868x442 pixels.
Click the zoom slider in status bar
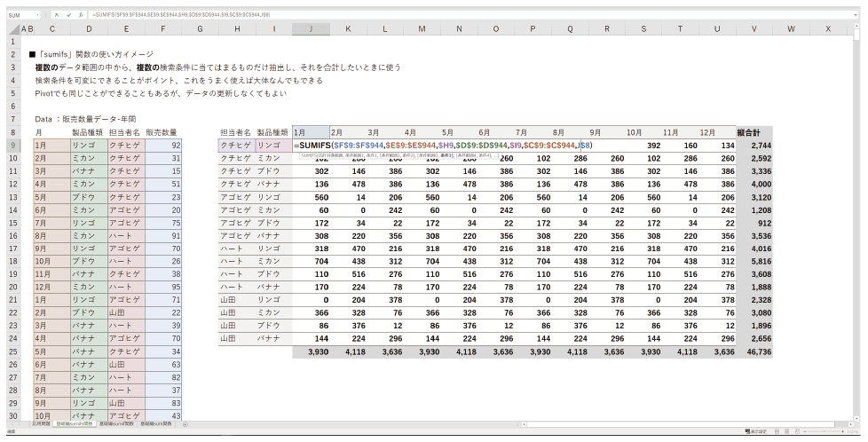[824, 431]
